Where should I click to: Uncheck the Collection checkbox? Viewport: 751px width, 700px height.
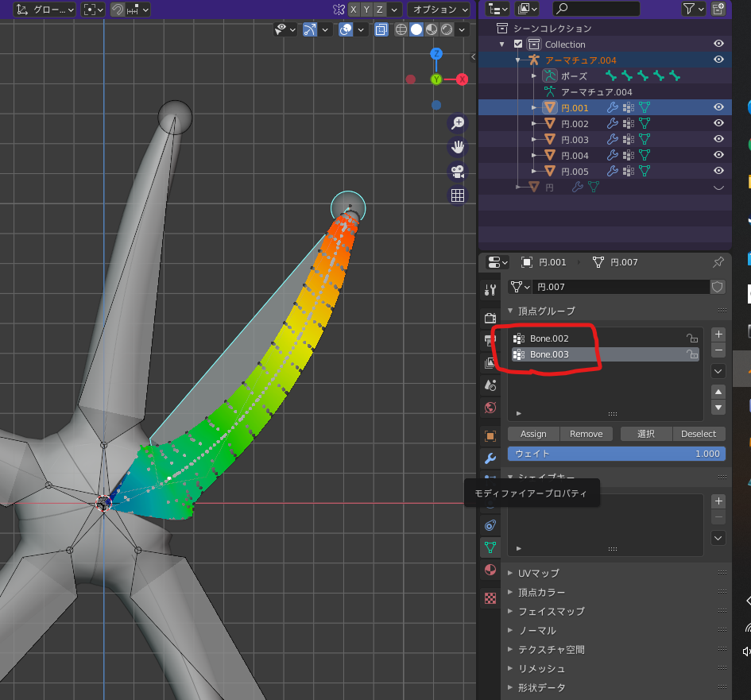click(517, 44)
